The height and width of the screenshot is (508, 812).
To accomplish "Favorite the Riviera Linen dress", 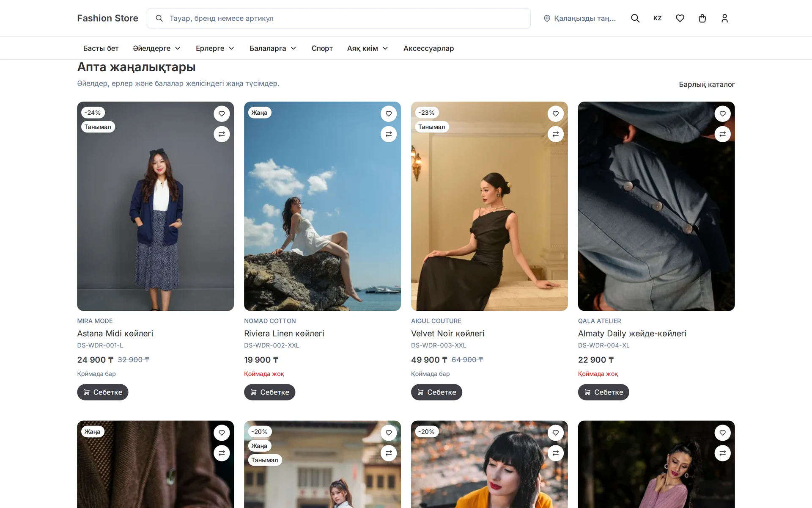I will (x=389, y=113).
